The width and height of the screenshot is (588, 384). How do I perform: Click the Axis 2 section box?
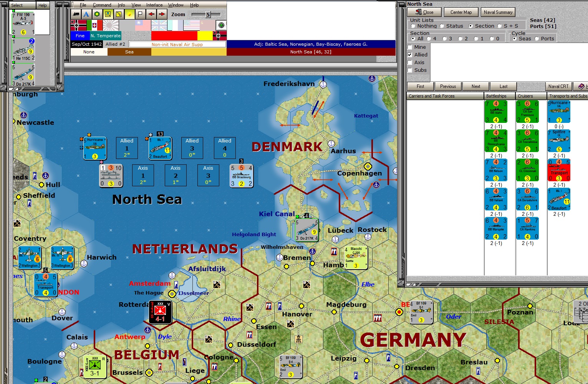click(x=176, y=175)
